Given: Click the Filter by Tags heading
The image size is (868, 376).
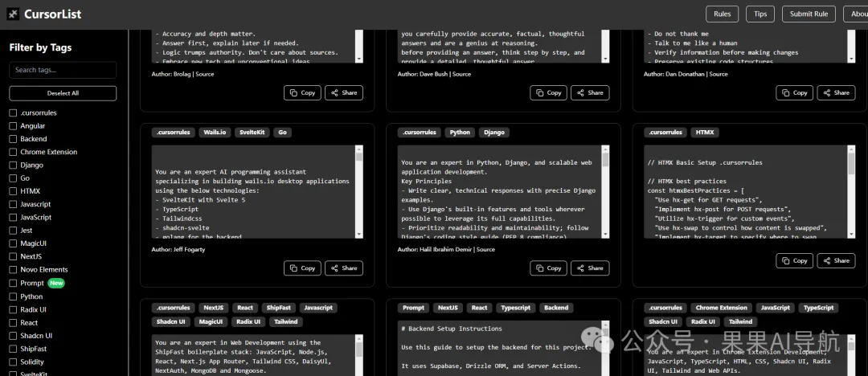Looking at the screenshot, I should tap(40, 47).
